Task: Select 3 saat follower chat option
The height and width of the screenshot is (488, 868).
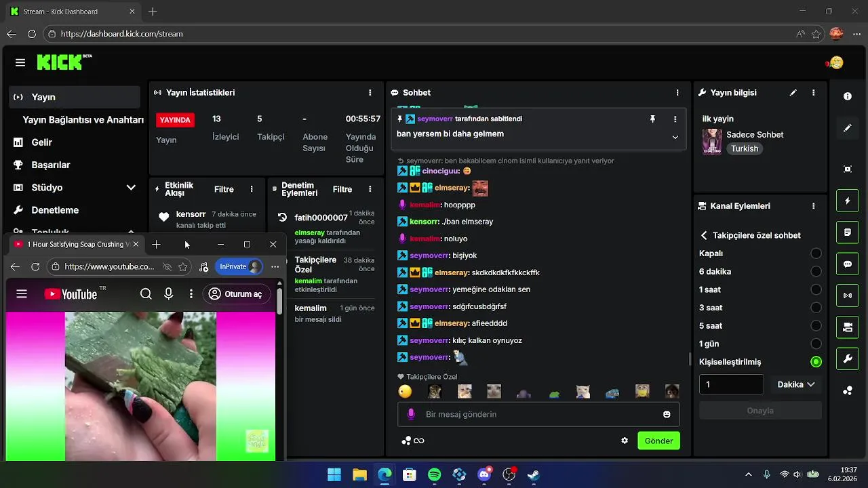Action: pos(816,308)
